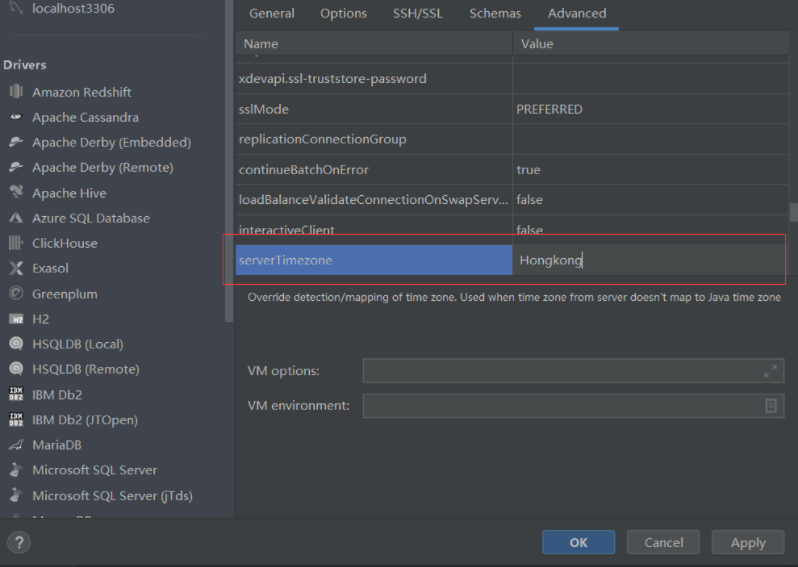Click the Apache Derby (Embedded) hat icon

tap(16, 142)
